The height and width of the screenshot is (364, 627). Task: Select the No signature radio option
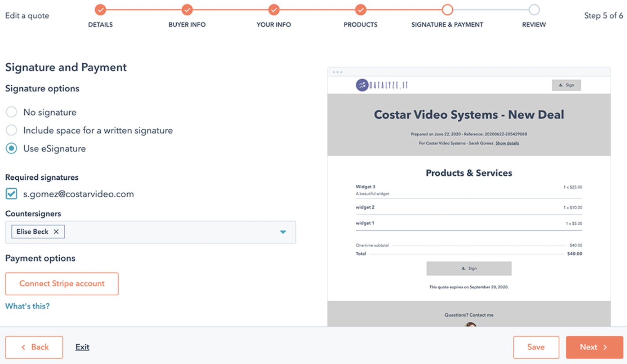pos(11,112)
